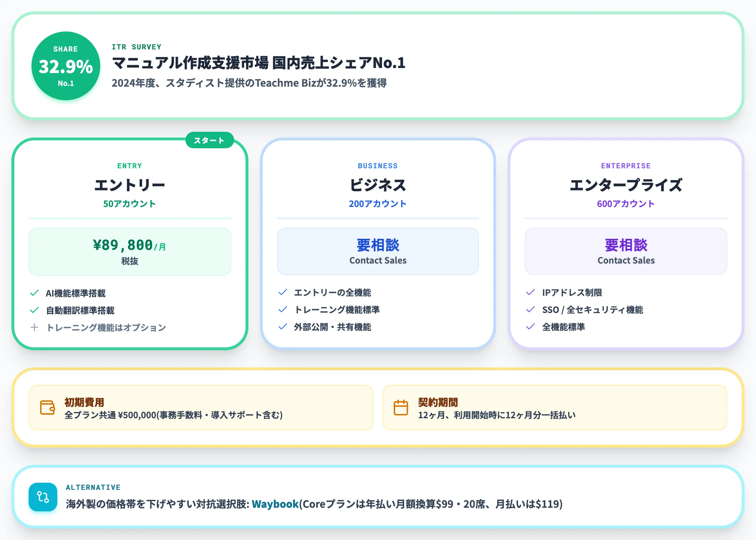Click the wallet icon beside 初期費用
Viewport: 756px width, 540px height.
pos(47,408)
